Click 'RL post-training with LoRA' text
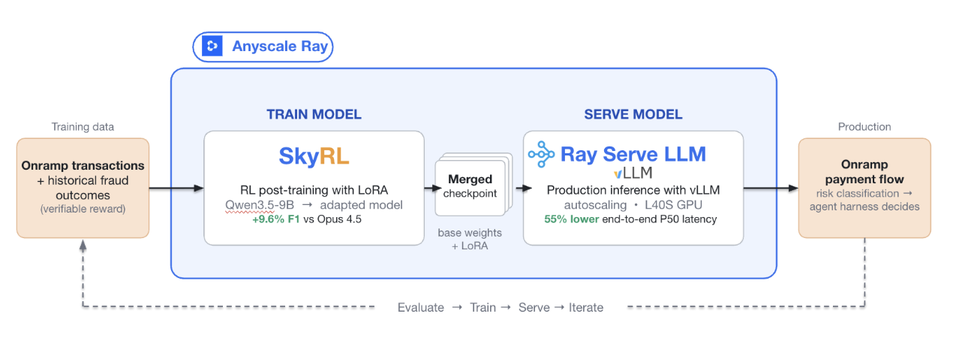This screenshot has height=353, width=980. tap(314, 190)
